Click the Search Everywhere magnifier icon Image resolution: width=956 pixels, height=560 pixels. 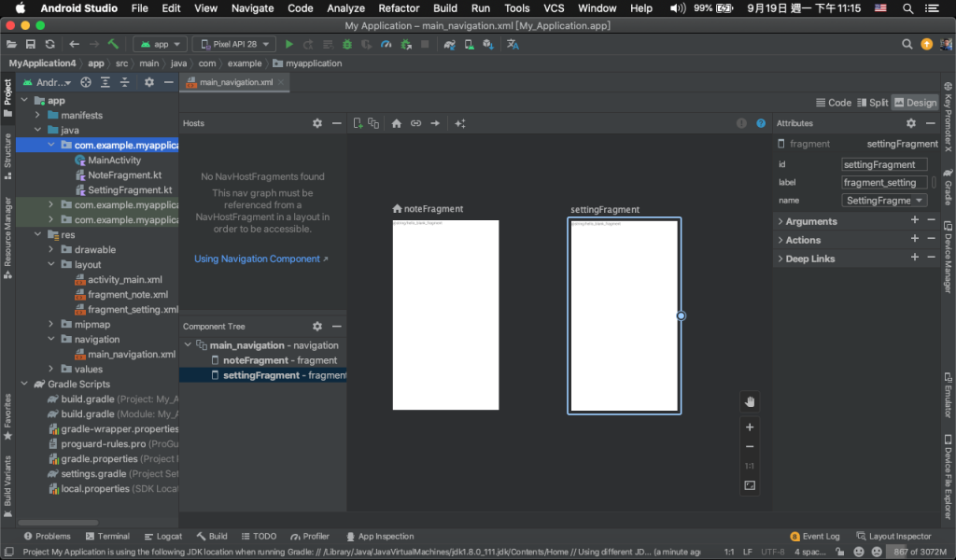point(907,44)
